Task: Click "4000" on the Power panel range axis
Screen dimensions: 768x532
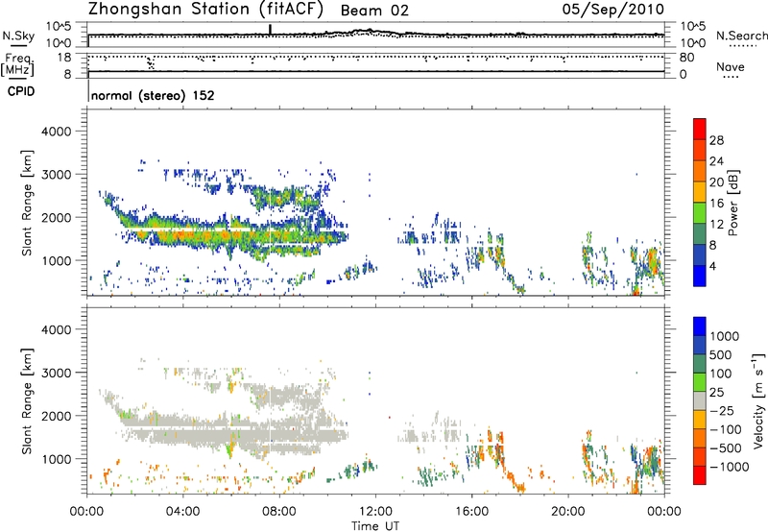Action: 57,132
